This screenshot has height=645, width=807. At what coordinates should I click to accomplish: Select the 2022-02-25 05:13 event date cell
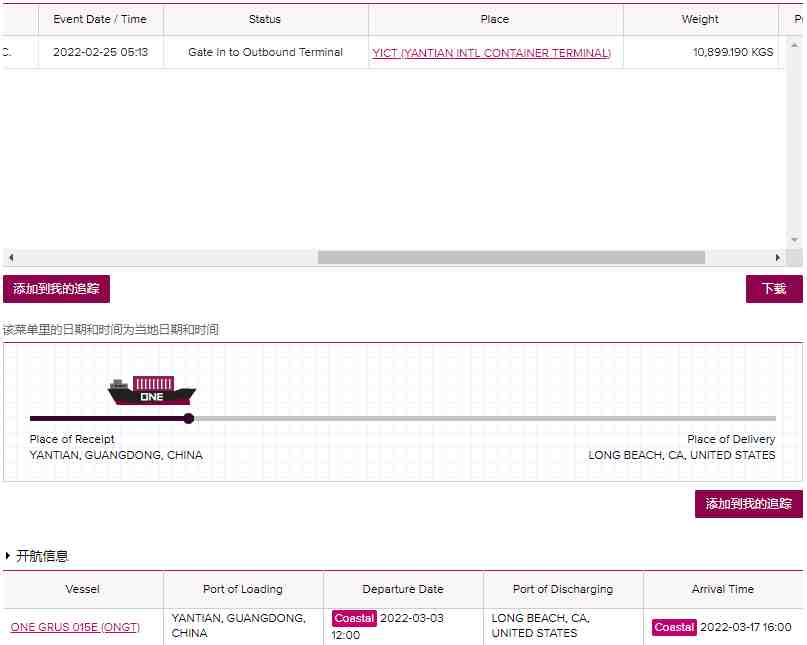coord(100,52)
